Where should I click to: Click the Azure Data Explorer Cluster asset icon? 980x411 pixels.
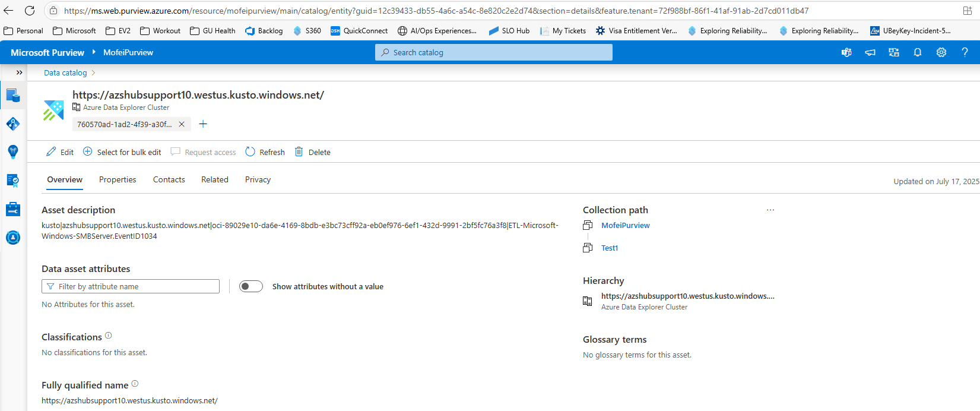tap(53, 110)
